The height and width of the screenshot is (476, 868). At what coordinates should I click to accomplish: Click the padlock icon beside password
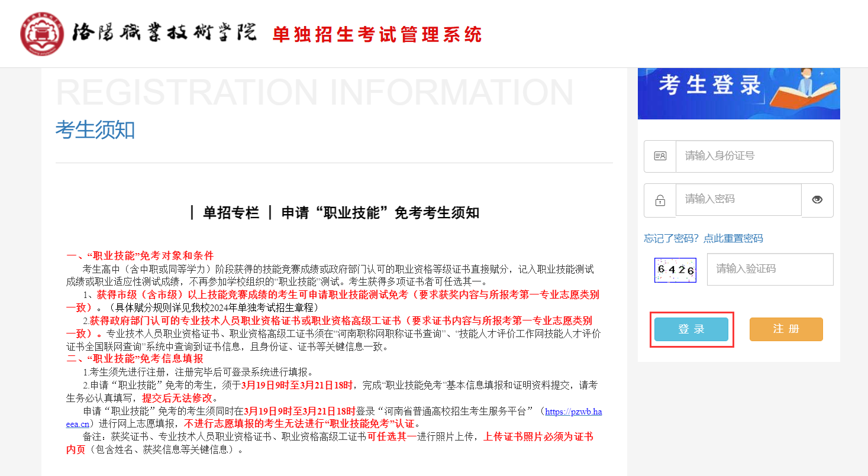tap(660, 200)
